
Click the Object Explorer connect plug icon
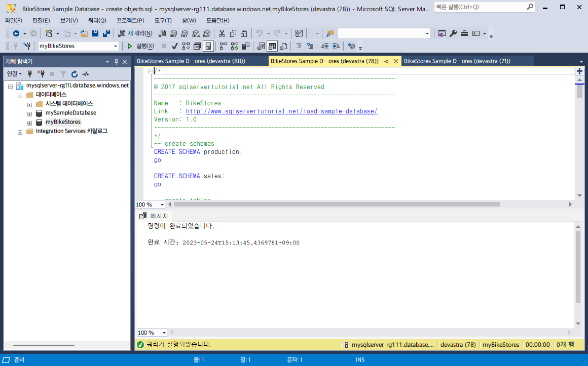tap(30, 74)
